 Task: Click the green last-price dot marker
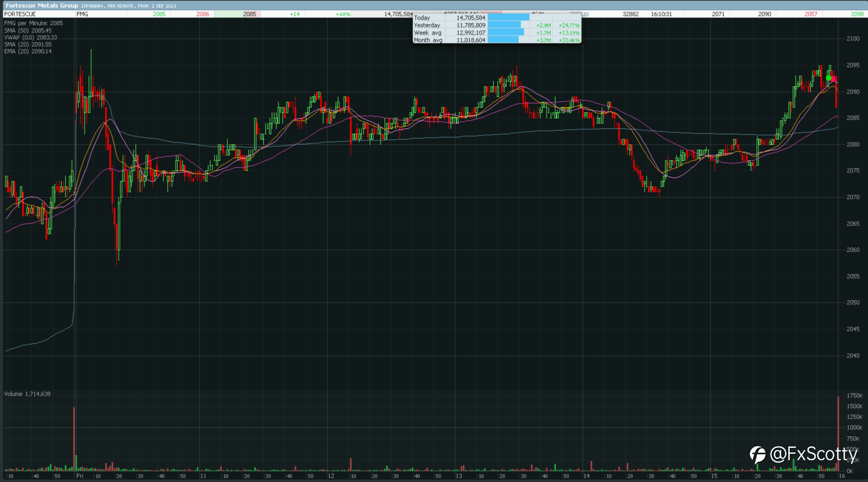(x=829, y=78)
